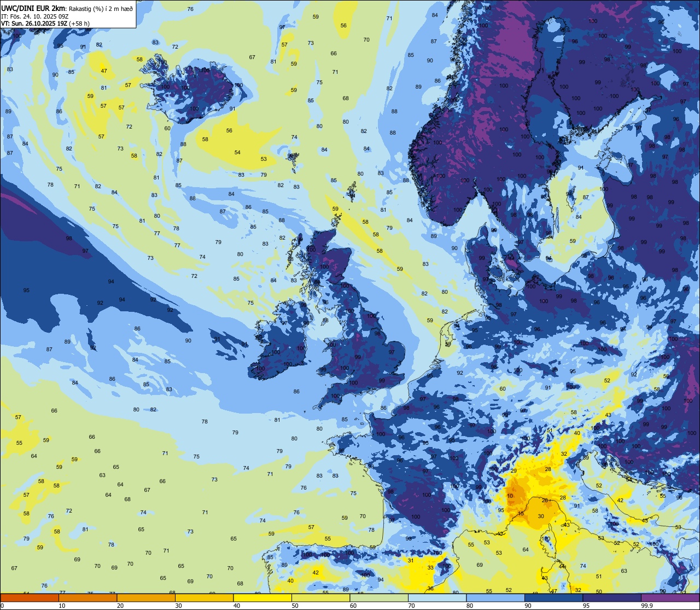Viewport: 700px width, 610px height.
Task: Click the legend scale label '80'
Action: 469,606
